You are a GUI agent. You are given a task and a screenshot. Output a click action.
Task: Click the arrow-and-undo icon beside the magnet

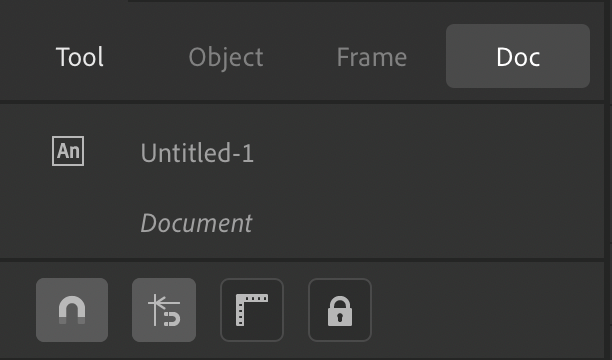164,310
